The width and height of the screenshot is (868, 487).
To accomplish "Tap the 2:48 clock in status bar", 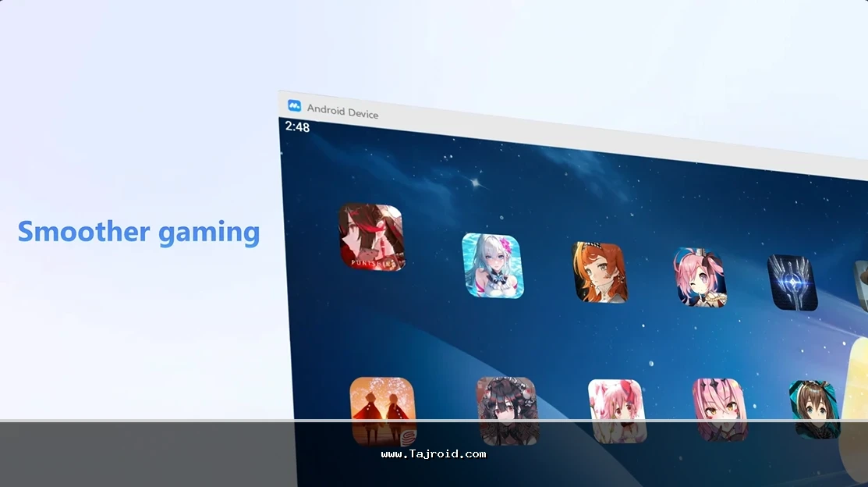I will 297,126.
